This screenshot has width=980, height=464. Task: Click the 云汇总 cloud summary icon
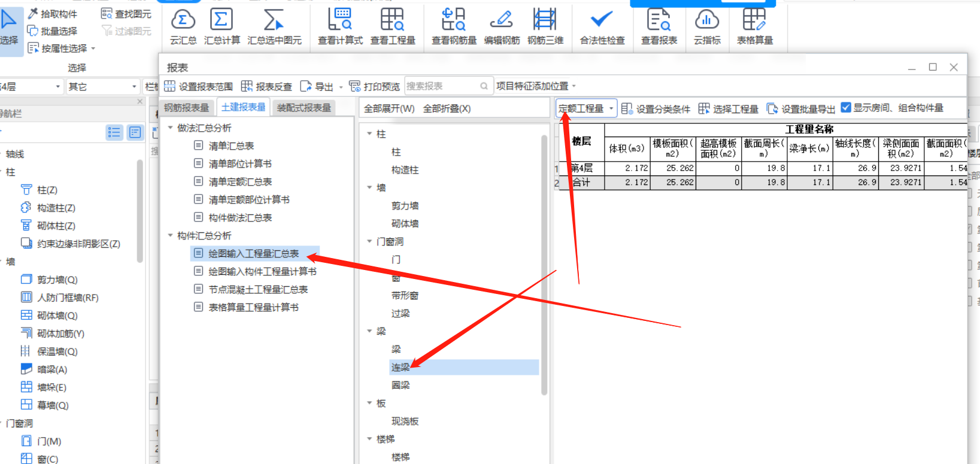tap(183, 27)
